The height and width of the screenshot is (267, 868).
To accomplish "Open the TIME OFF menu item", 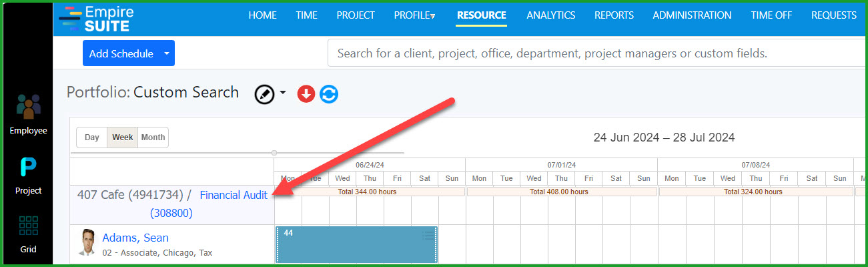I will click(771, 15).
